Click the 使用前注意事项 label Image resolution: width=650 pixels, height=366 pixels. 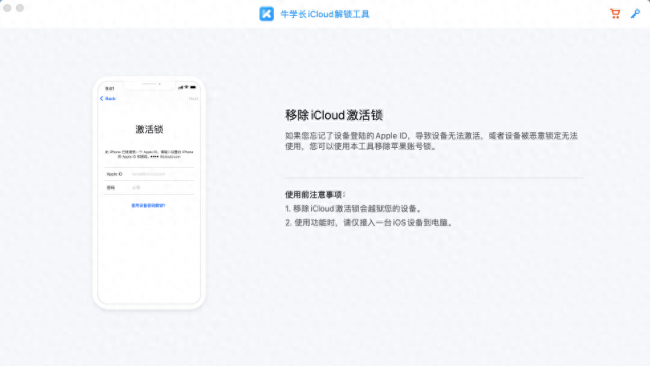coord(315,195)
